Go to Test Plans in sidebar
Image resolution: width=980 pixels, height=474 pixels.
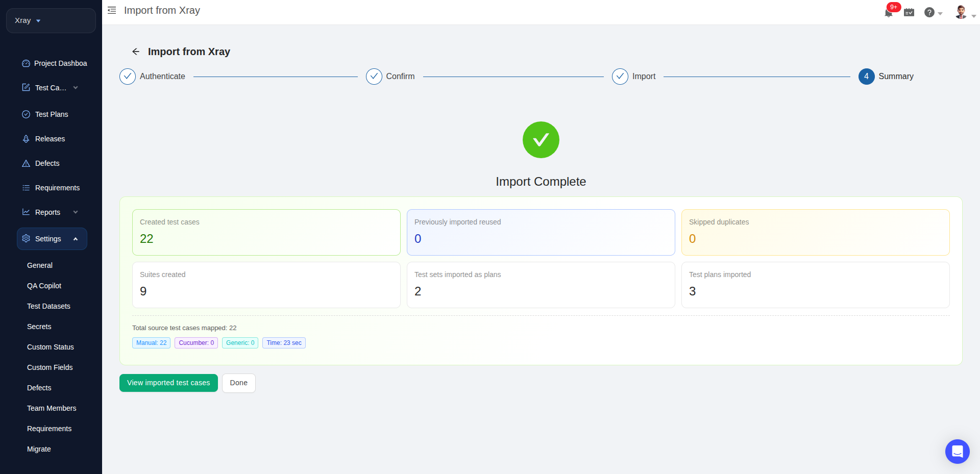[52, 114]
